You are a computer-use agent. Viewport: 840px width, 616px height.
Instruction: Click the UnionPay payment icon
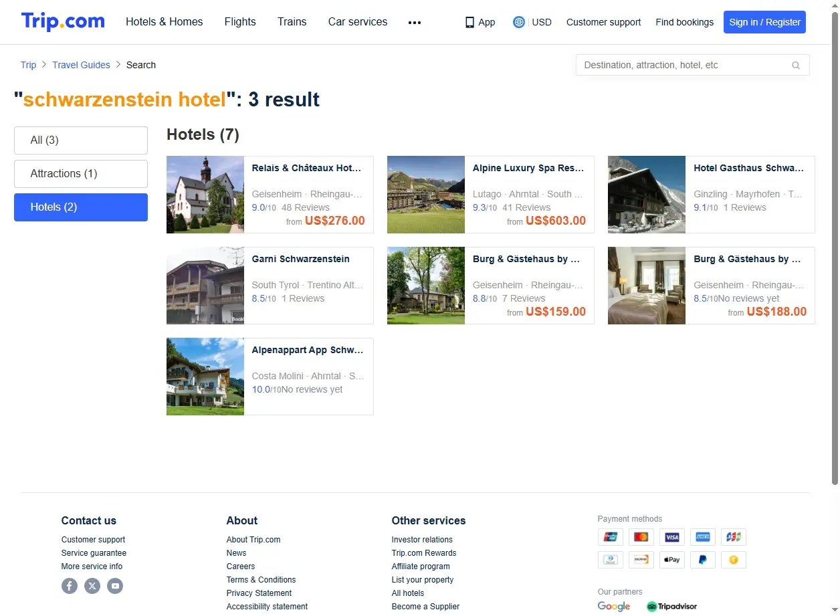click(610, 537)
